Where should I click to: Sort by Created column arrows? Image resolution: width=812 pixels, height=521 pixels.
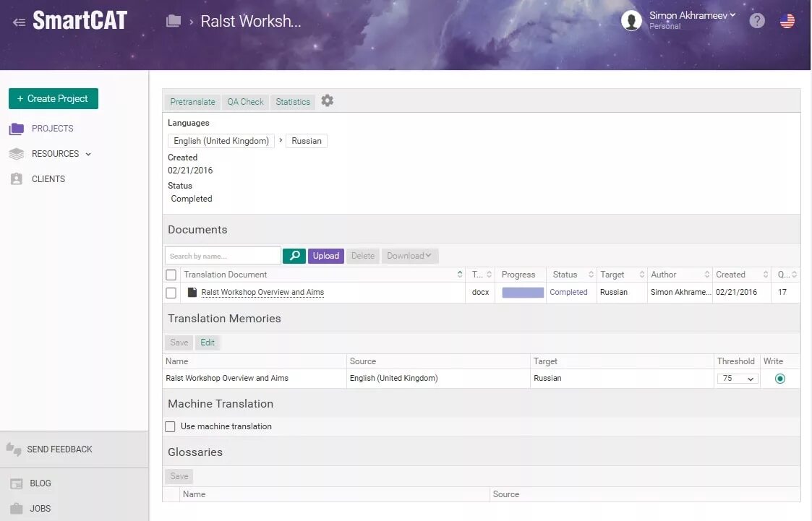click(x=766, y=275)
